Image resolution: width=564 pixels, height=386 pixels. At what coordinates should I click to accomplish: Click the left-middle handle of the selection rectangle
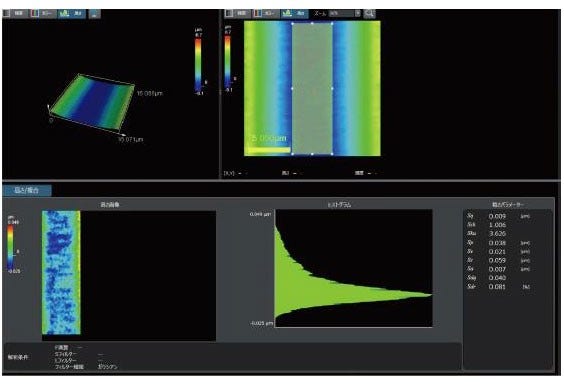pyautogui.click(x=292, y=88)
